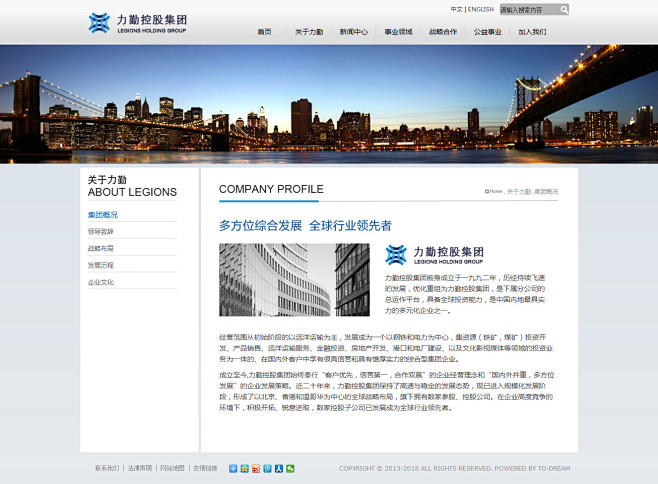
Task: Click inside the search input field
Action: point(527,9)
